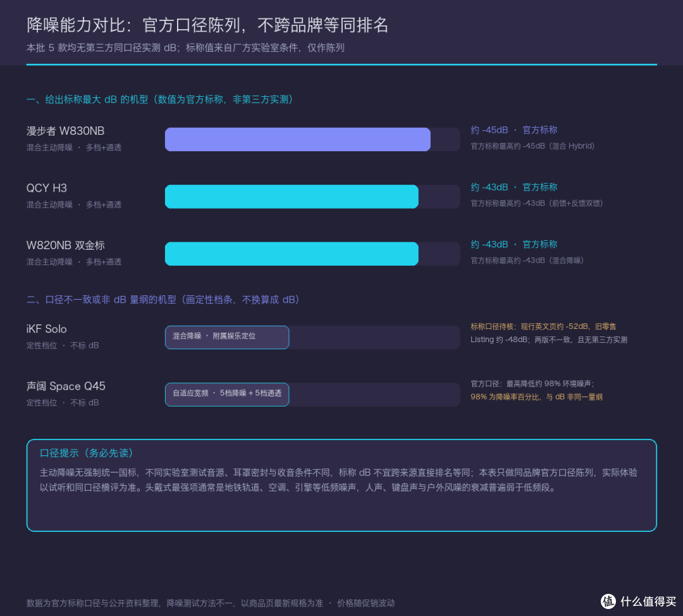Viewport: 683px width, 616px height.
Task: Click the 约 -45dB · 官方标称 label
Action: click(x=514, y=130)
